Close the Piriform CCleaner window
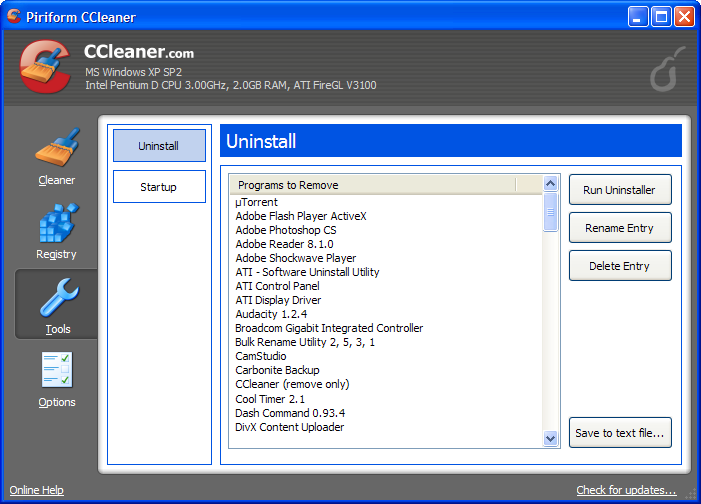The height and width of the screenshot is (504, 701). click(x=684, y=17)
